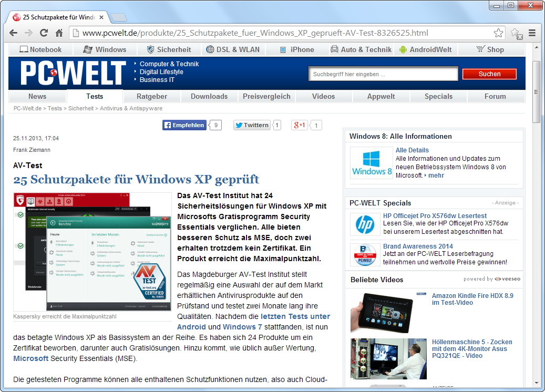This screenshot has height=392, width=545.
Task: Click the Facebook Empfehlen button
Action: coord(184,125)
